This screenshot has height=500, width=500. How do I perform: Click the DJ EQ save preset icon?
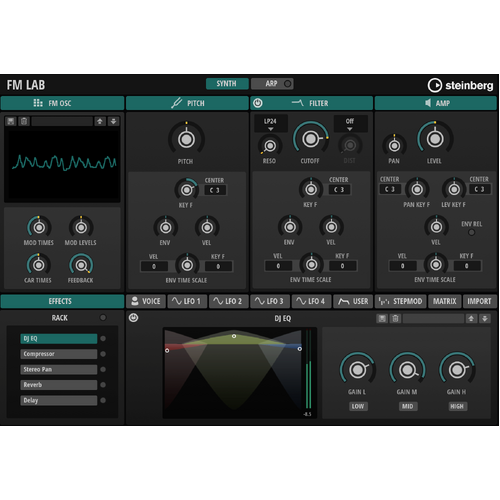(382, 319)
